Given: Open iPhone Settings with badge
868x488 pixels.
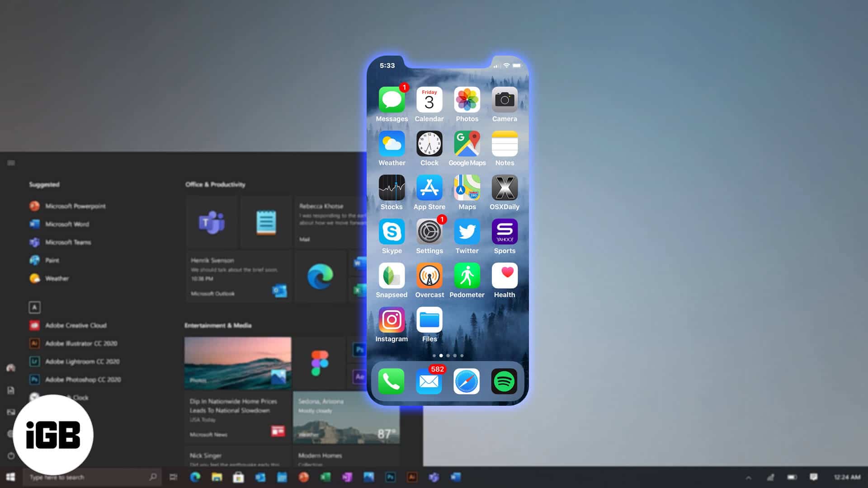Looking at the screenshot, I should 429,232.
